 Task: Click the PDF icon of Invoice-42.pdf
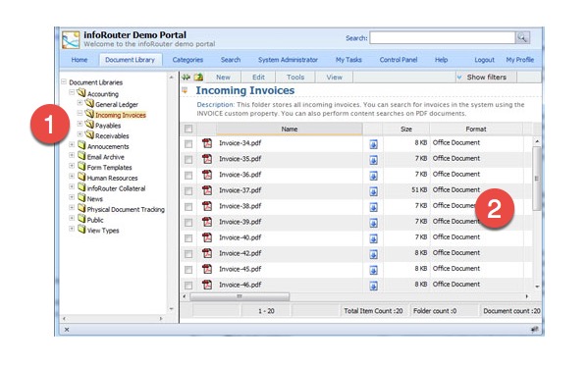[x=207, y=253]
